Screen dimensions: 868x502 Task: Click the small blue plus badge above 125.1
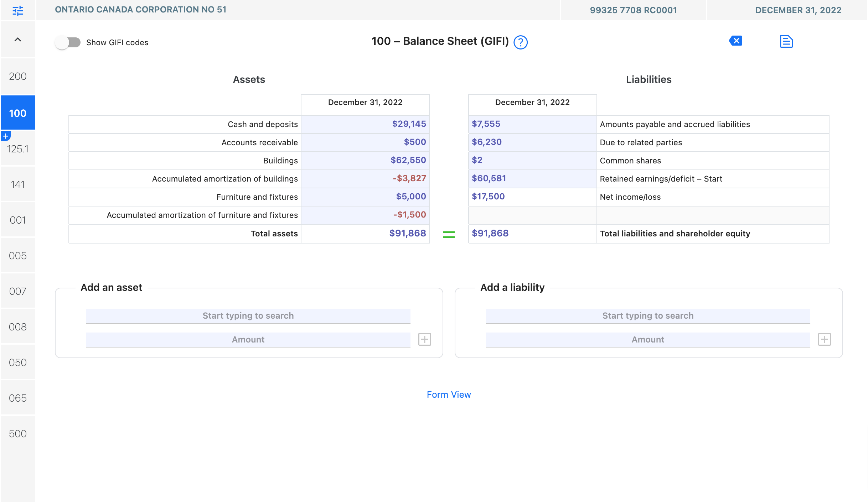point(6,136)
